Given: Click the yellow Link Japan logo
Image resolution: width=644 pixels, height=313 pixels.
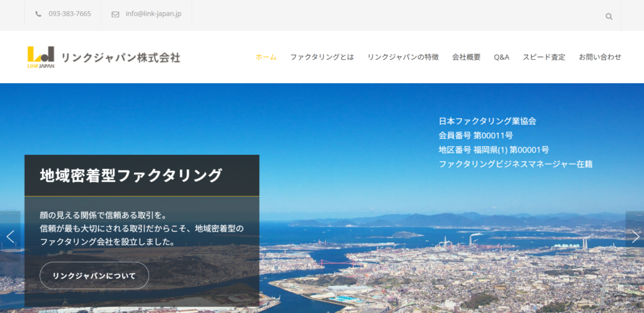Looking at the screenshot, I should coord(41,57).
